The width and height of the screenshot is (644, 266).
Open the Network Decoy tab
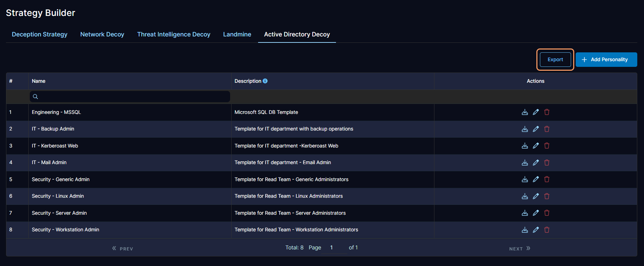[102, 34]
